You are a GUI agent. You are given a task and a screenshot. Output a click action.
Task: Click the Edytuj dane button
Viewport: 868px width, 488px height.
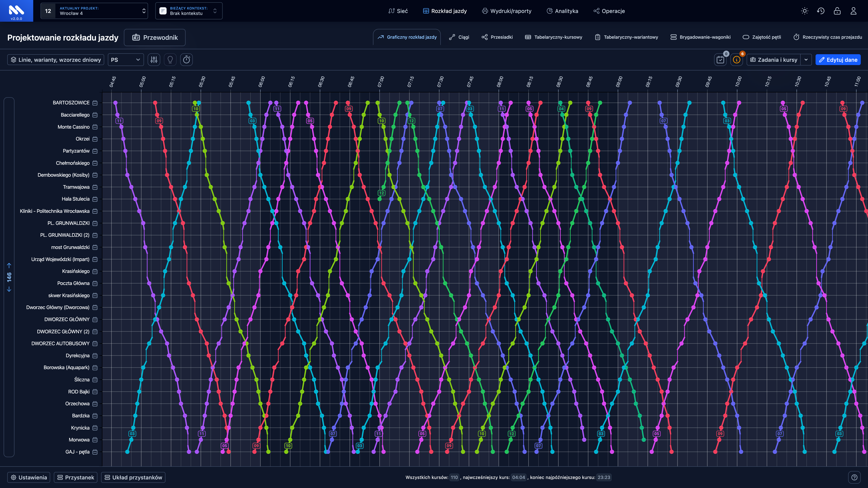[838, 60]
